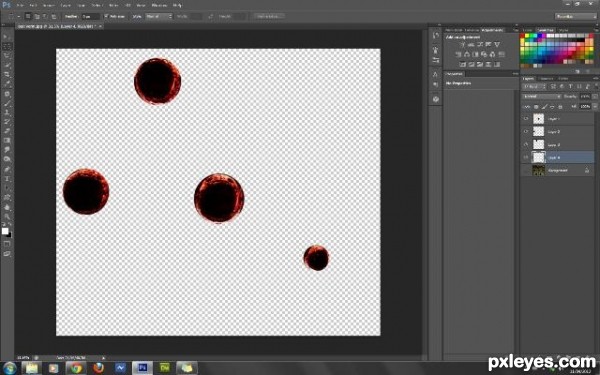
Task: Add a Curves adjustment layer
Action: point(480,45)
